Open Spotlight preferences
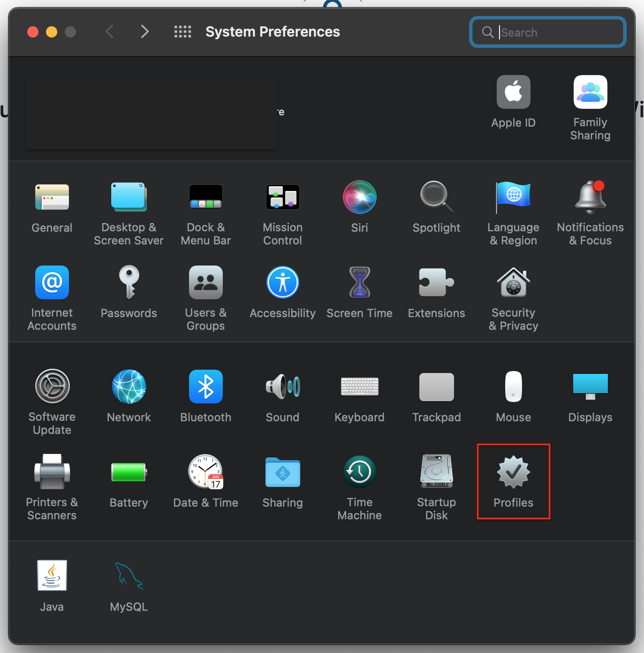 coord(436,197)
